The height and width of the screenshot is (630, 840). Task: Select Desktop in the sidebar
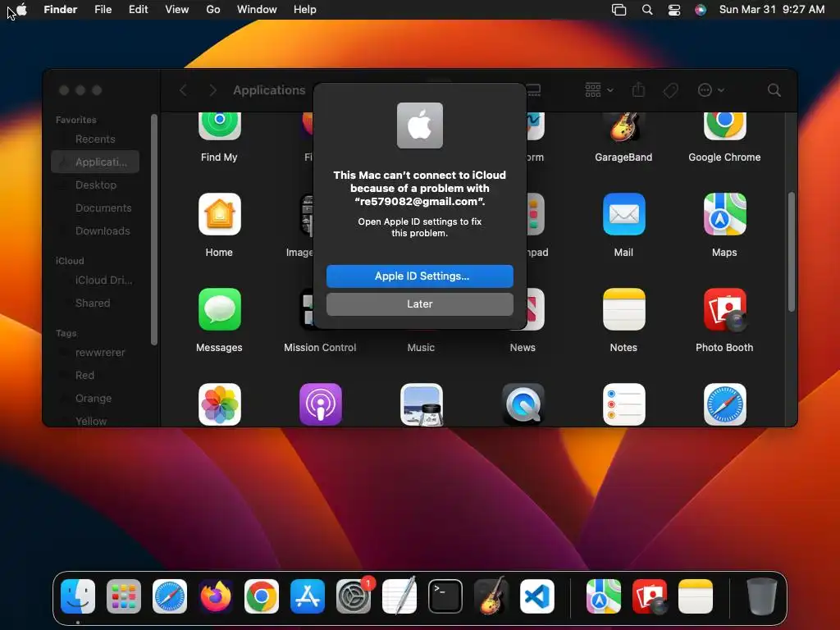[95, 185]
